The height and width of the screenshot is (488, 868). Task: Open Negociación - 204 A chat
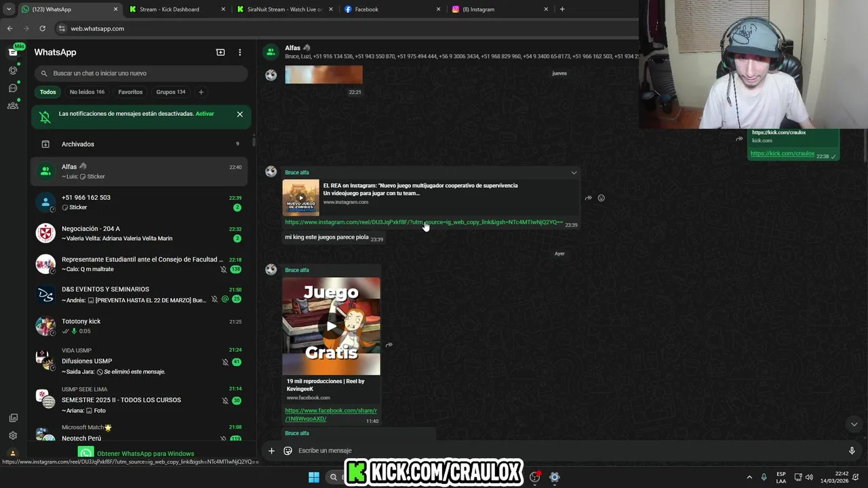pos(139,233)
